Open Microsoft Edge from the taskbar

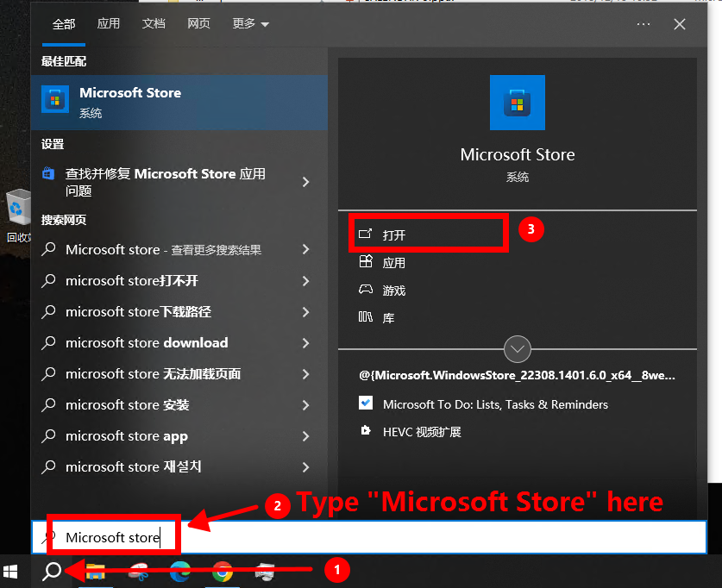tap(180, 571)
